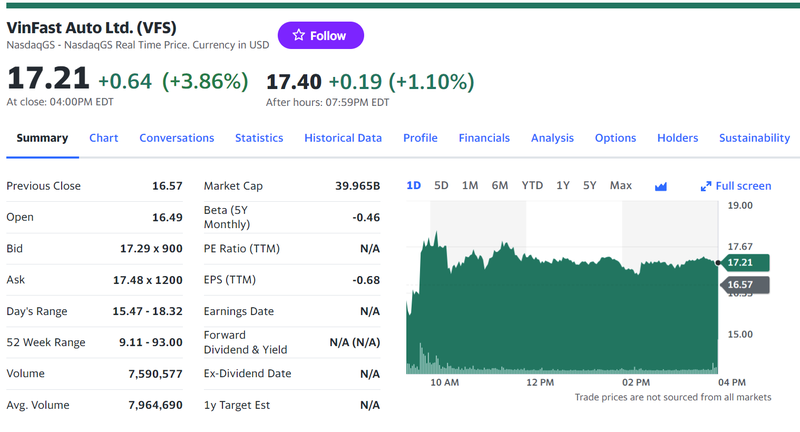Expand chart with Full screen link
800x432 pixels.
pos(736,186)
